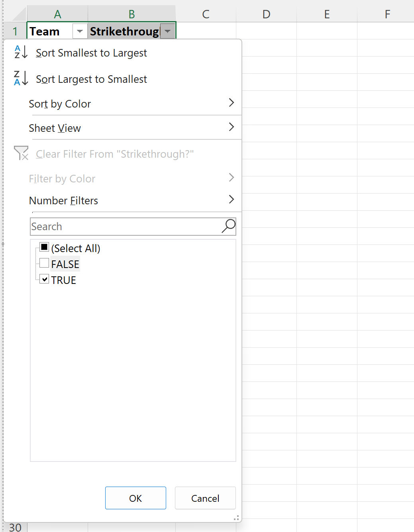Click the Sort Smallest to Largest A-Z icon
This screenshot has height=532, width=414.
coord(20,52)
